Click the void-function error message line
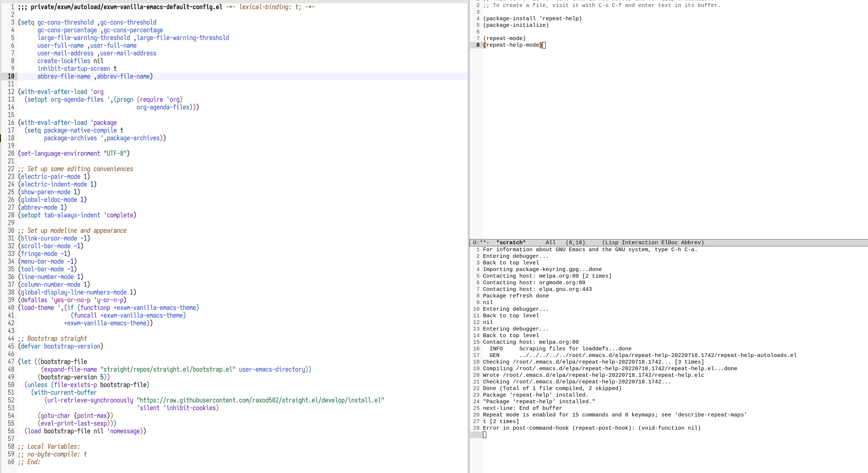Viewport: 868px width, 473px height. (592, 428)
